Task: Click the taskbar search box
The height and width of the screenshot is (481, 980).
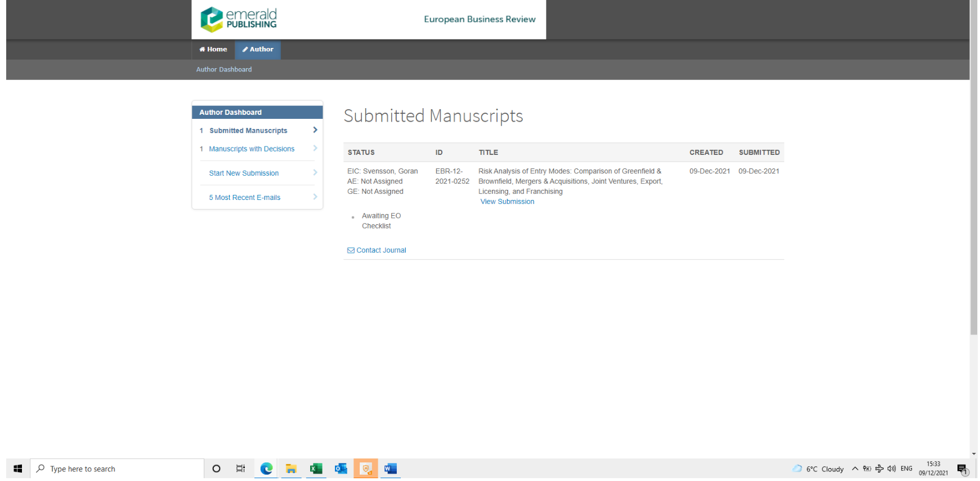Action: [x=117, y=469]
